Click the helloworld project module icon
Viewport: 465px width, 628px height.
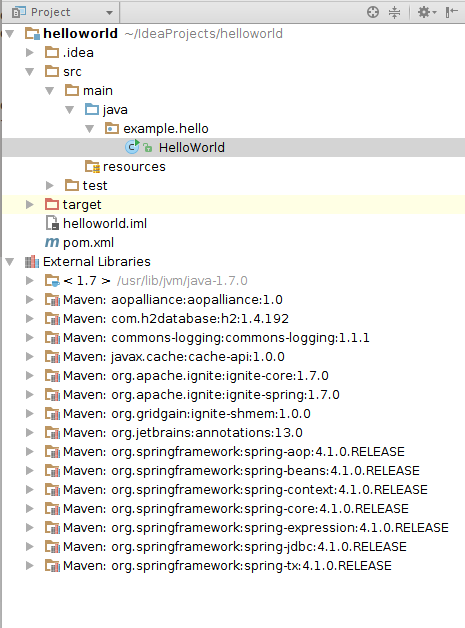coord(32,34)
